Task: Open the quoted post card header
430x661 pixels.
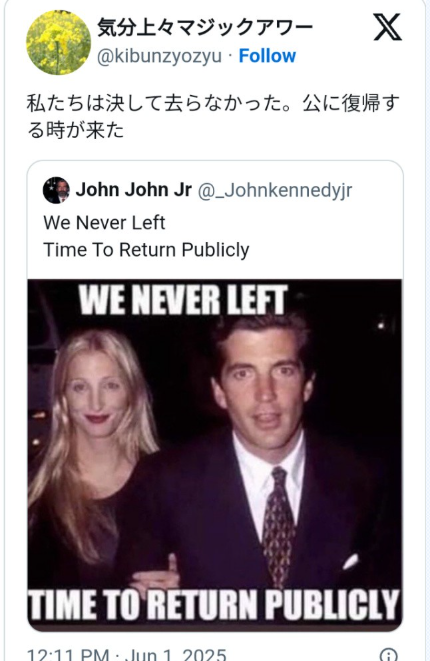Action: click(215, 190)
